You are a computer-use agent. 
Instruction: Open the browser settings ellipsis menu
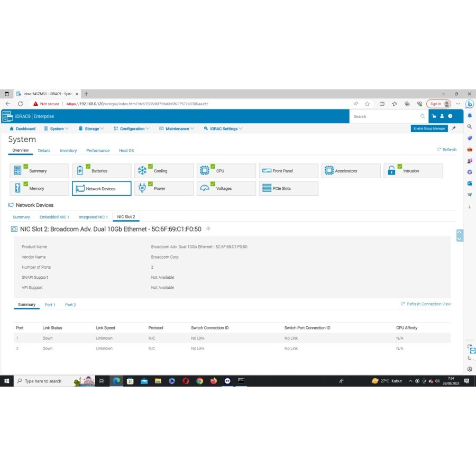click(x=458, y=104)
